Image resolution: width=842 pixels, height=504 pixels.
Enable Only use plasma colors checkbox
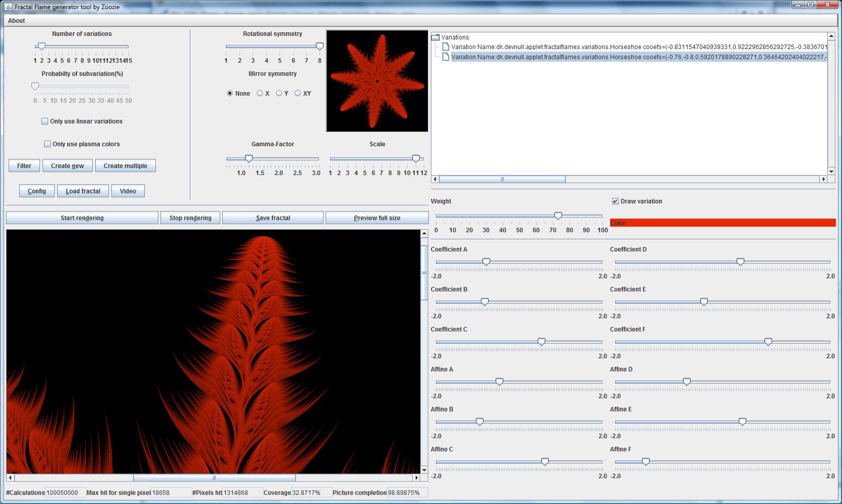tap(48, 144)
